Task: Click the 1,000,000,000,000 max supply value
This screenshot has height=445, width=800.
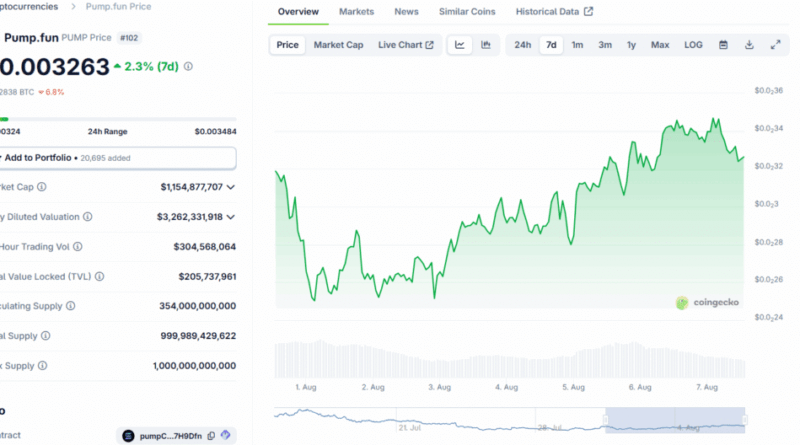Action: click(194, 366)
